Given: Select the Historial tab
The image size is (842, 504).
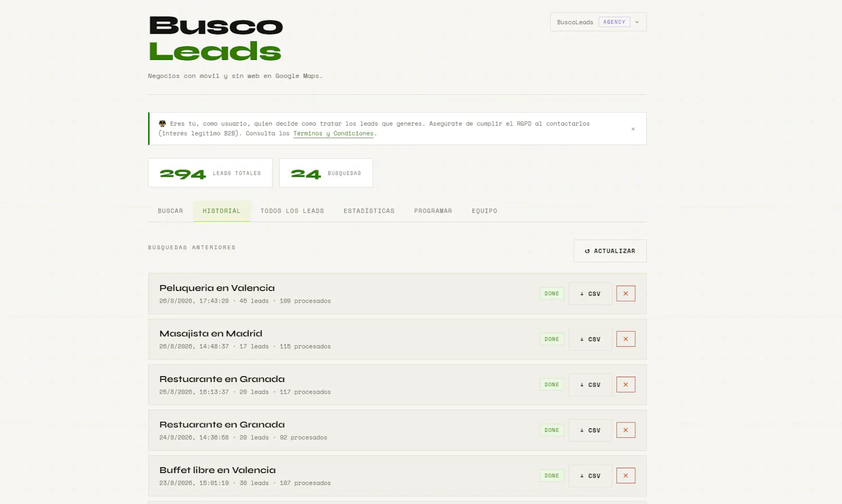Looking at the screenshot, I should [x=222, y=211].
